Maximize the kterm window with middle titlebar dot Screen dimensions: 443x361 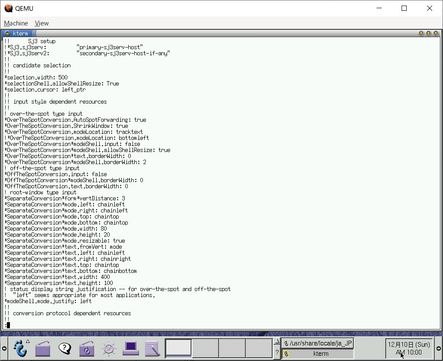(428, 33)
